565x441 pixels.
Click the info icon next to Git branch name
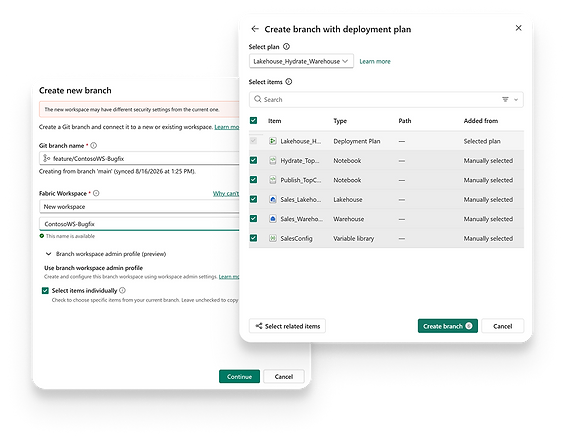point(93,146)
